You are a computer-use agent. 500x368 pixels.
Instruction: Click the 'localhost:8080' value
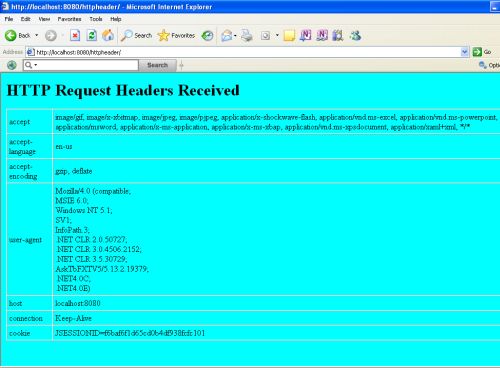78,303
